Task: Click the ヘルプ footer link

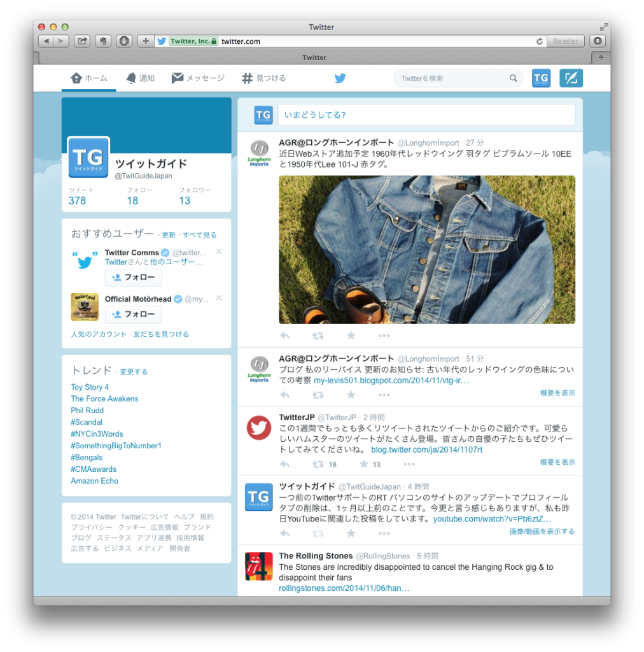Action: click(x=184, y=517)
